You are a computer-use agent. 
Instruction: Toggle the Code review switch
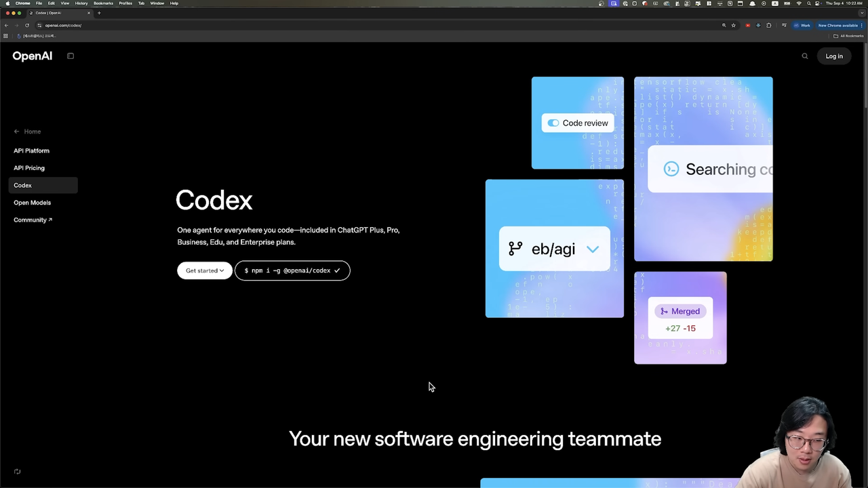[x=553, y=123]
